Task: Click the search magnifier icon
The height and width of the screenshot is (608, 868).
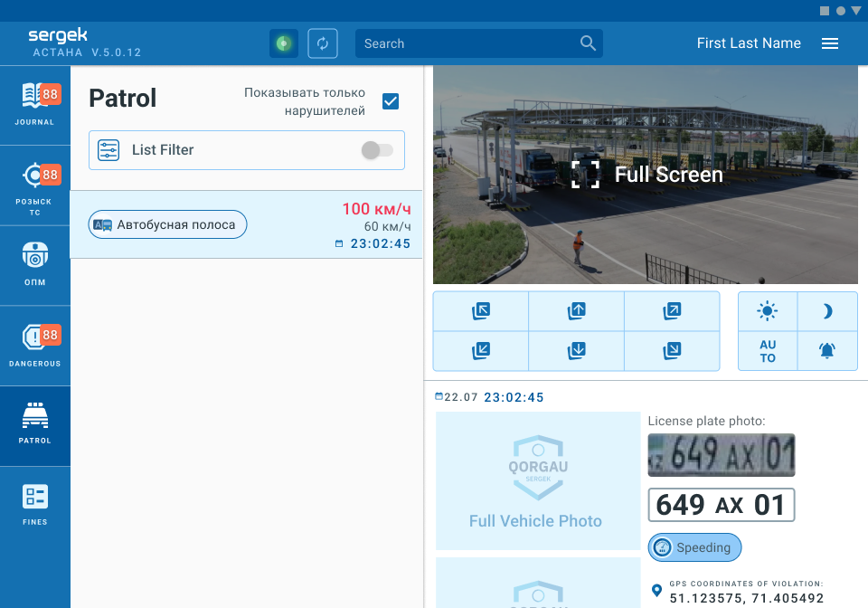Action: [588, 43]
